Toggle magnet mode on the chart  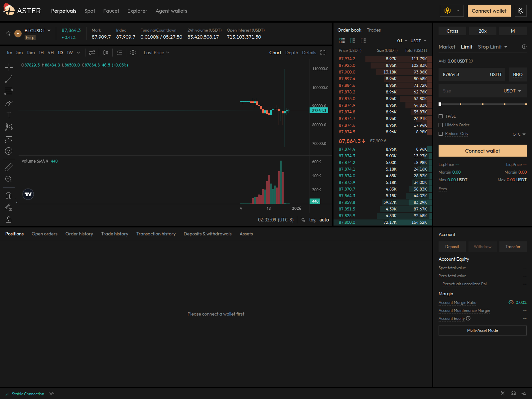[9, 195]
